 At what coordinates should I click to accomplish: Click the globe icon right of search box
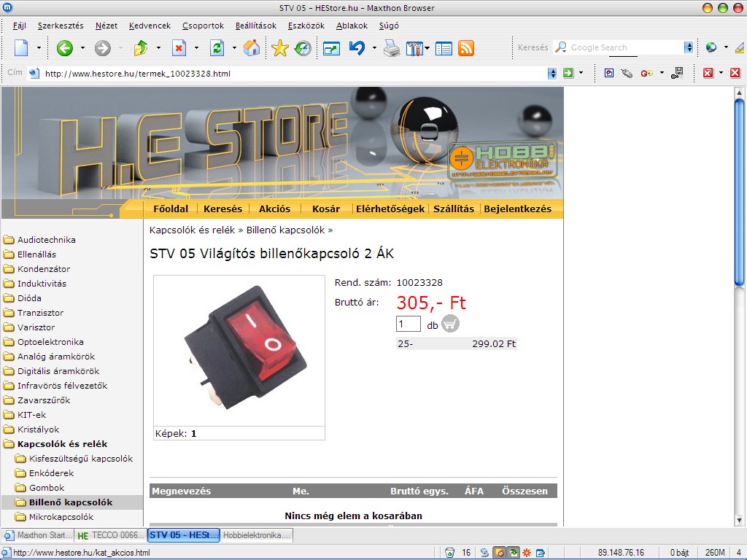711,47
